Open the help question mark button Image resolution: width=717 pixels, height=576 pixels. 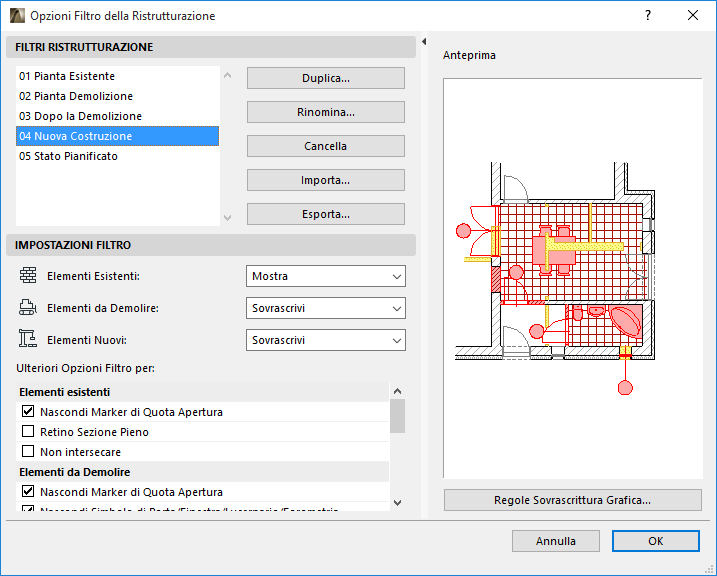coord(648,16)
